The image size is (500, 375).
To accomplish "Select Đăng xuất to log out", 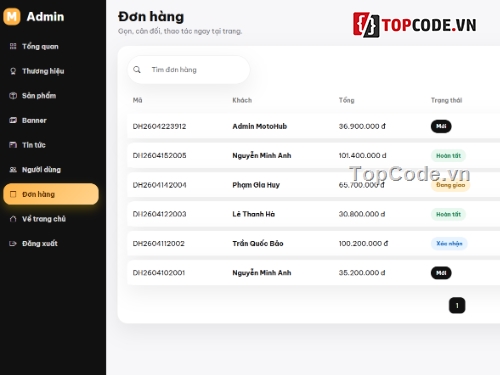I will [x=51, y=244].
